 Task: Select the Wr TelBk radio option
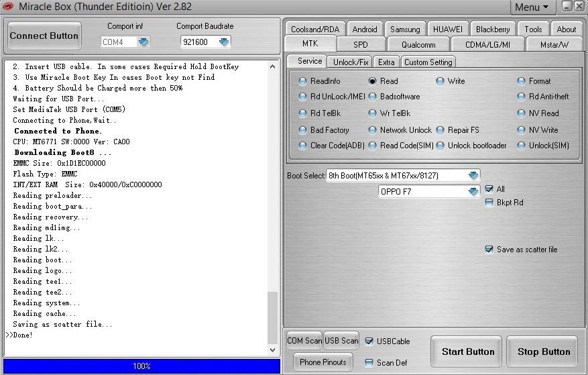click(372, 113)
